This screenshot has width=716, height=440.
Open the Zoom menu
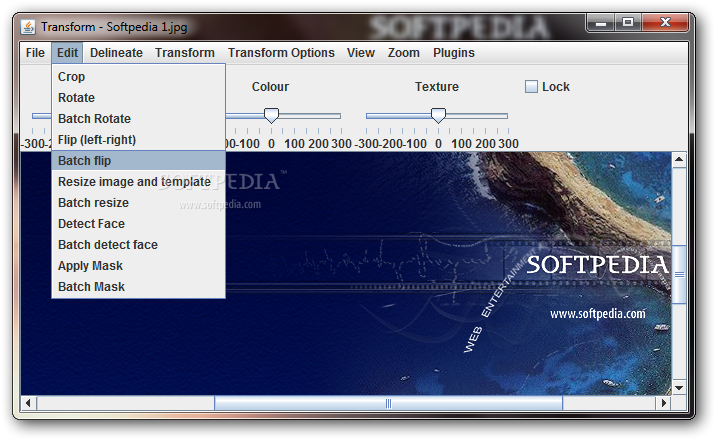[404, 53]
